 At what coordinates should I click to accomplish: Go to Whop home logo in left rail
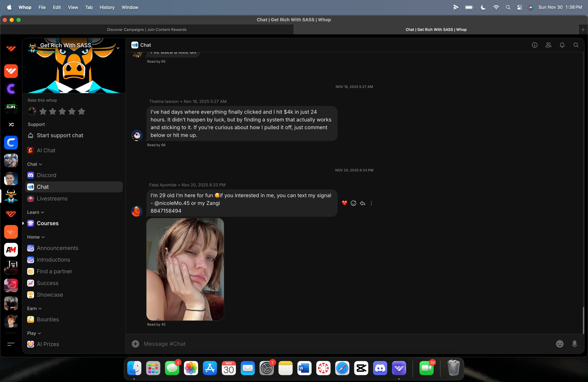pyautogui.click(x=11, y=48)
